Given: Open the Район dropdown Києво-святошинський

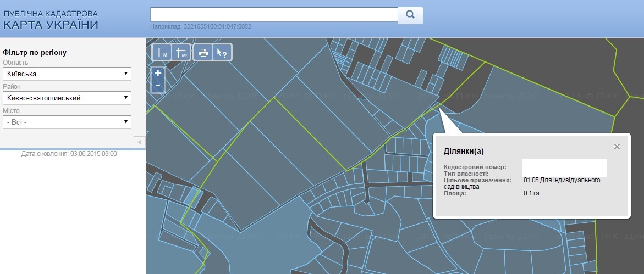Looking at the screenshot, I should [x=67, y=98].
